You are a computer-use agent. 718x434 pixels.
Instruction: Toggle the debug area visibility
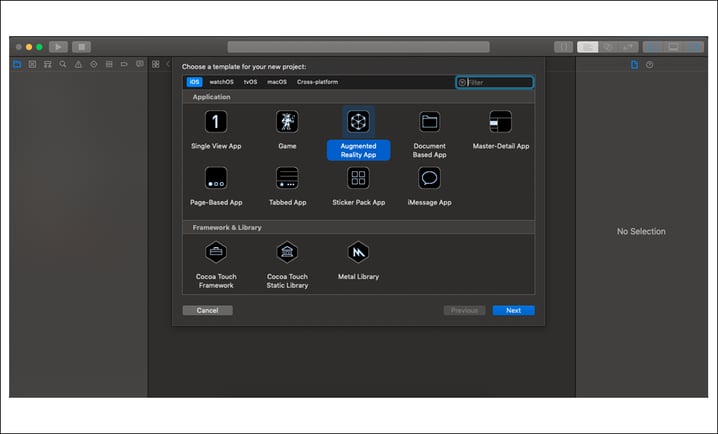pos(673,47)
